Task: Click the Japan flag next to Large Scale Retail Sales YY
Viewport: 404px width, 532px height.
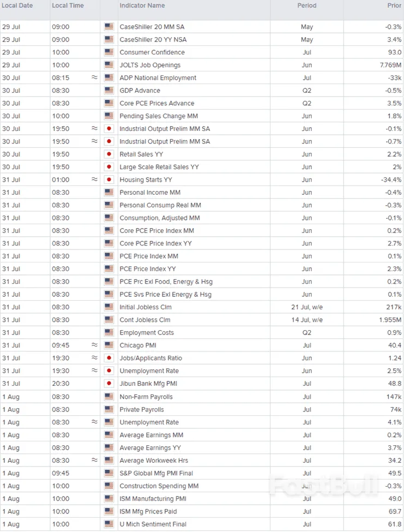Action: coord(109,167)
